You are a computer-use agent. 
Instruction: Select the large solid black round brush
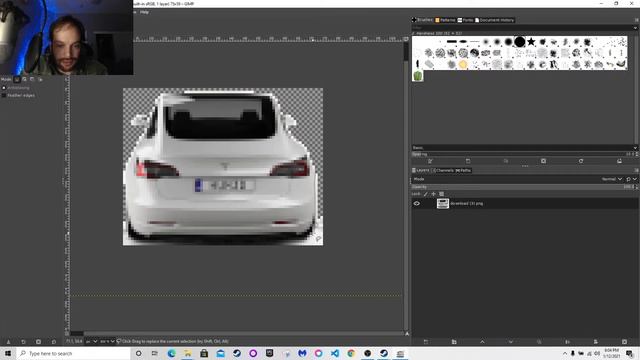point(520,42)
